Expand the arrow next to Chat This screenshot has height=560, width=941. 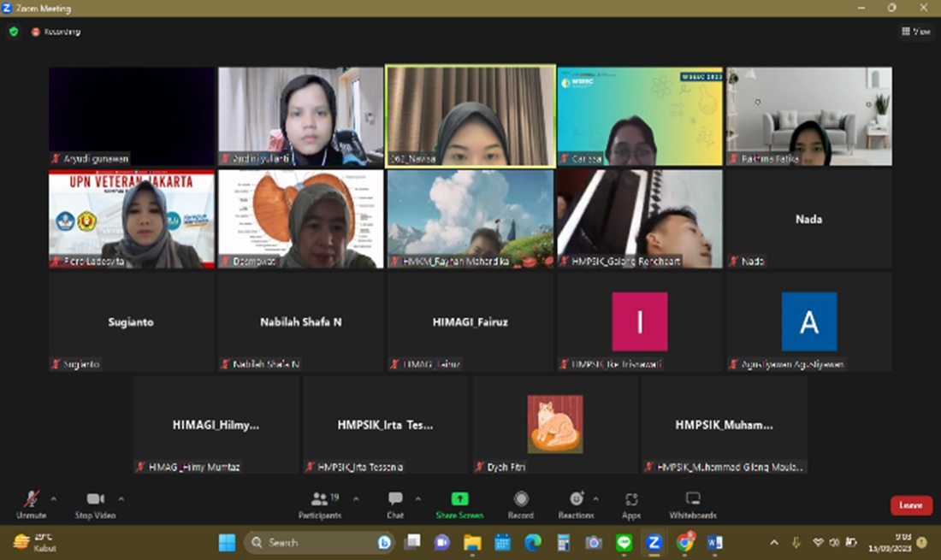pyautogui.click(x=417, y=498)
